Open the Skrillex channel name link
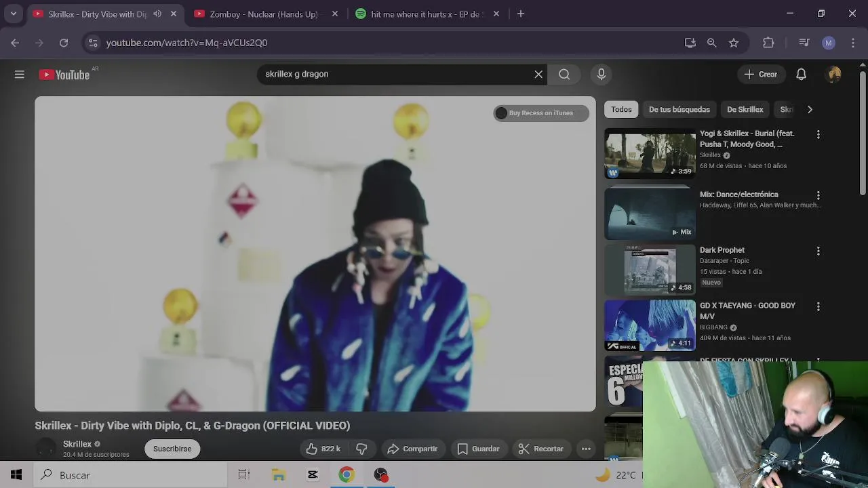This screenshot has width=868, height=488. (x=77, y=444)
